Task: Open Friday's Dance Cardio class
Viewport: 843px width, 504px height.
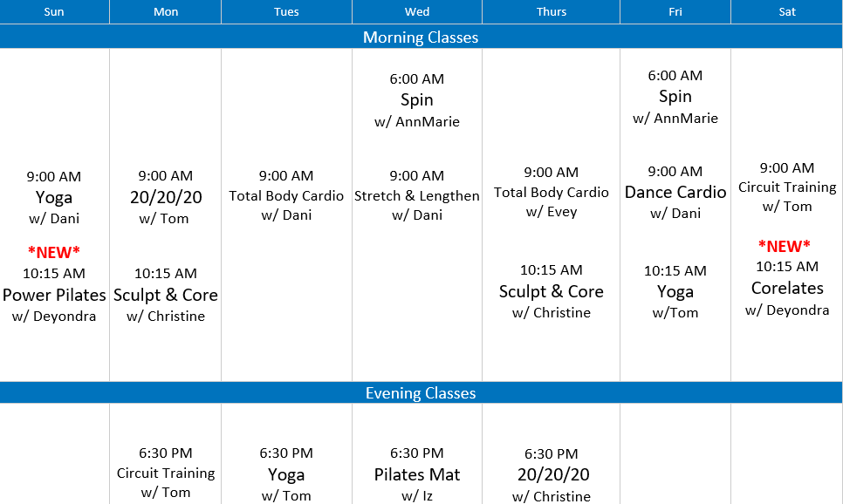Action: (675, 192)
